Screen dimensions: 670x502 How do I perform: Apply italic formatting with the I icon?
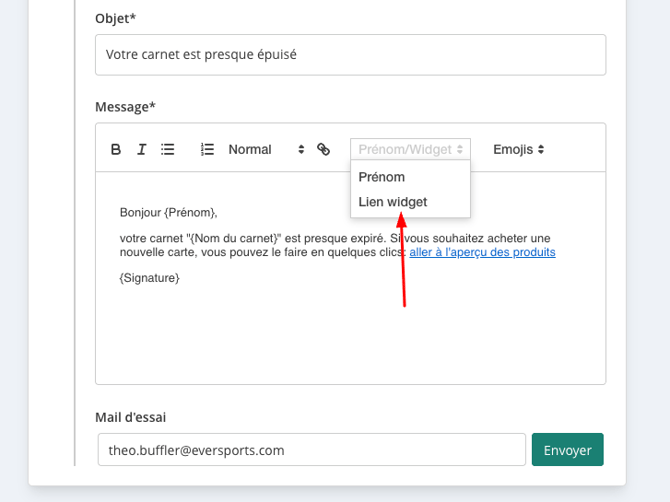coord(141,150)
